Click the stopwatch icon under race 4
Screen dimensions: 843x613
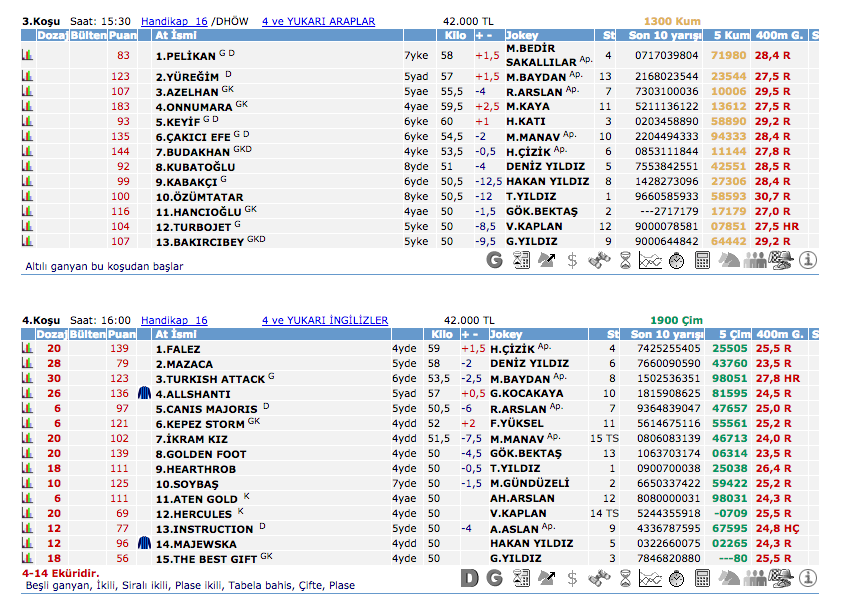click(677, 577)
